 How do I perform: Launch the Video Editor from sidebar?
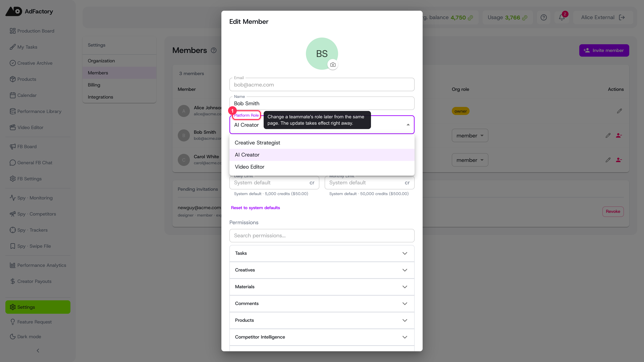coord(38,127)
